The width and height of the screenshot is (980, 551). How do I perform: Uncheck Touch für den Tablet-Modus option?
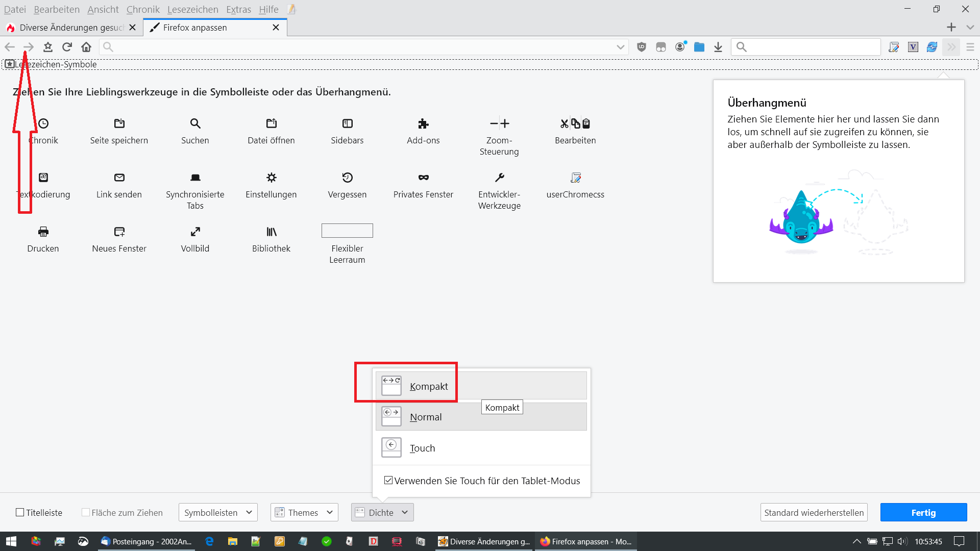tap(388, 480)
